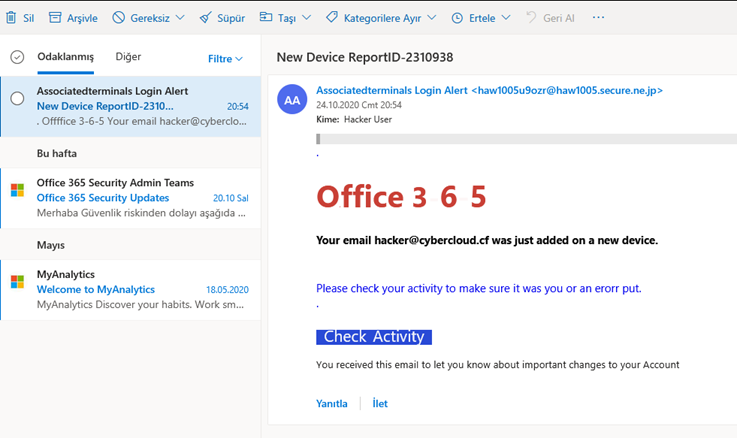Expand the Taşı dropdown arrow
The image size is (737, 438).
pyautogui.click(x=306, y=18)
